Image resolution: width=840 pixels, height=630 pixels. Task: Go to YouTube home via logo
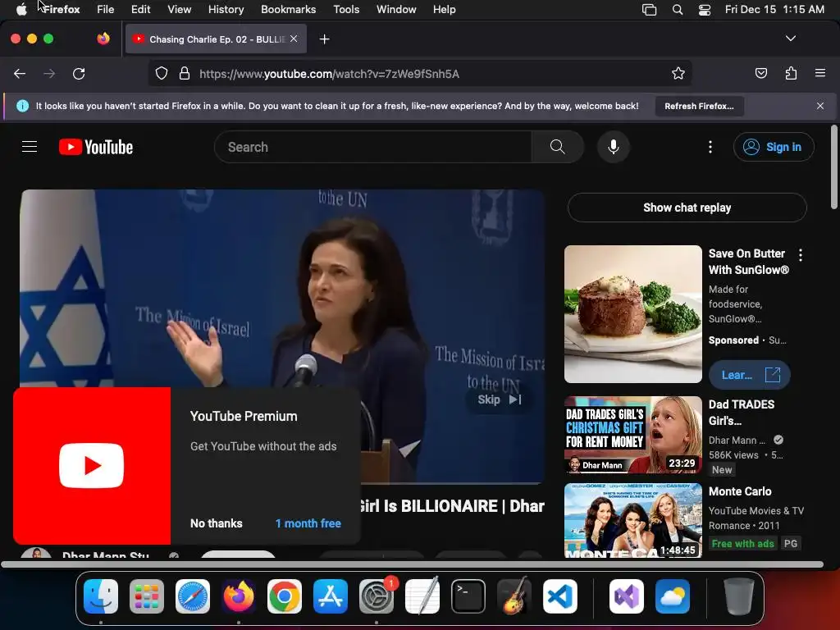tap(96, 147)
